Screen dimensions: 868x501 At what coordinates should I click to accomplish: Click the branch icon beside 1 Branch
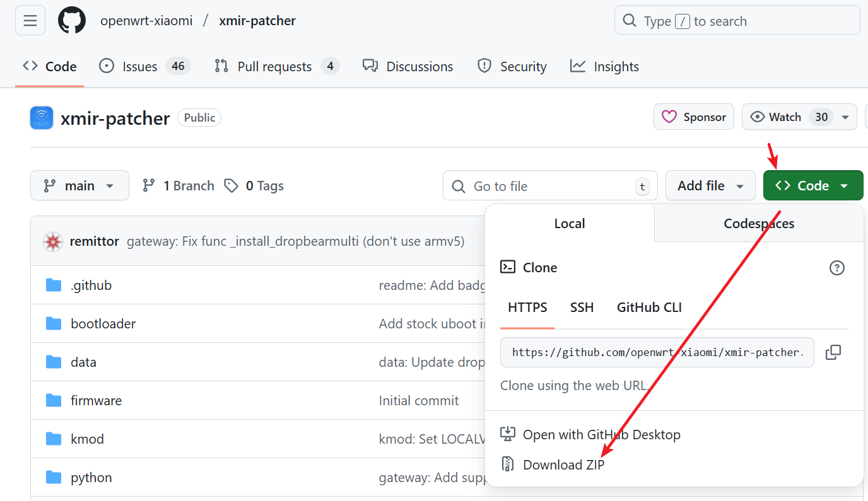149,186
